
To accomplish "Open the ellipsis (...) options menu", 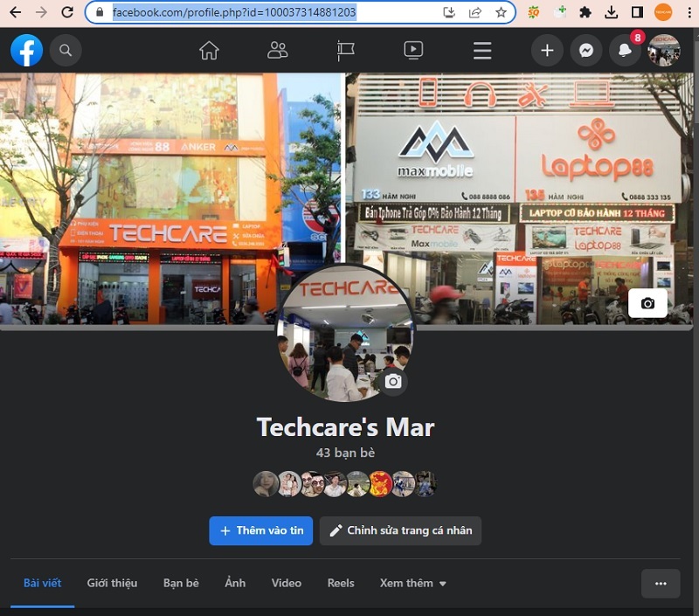I will [660, 583].
